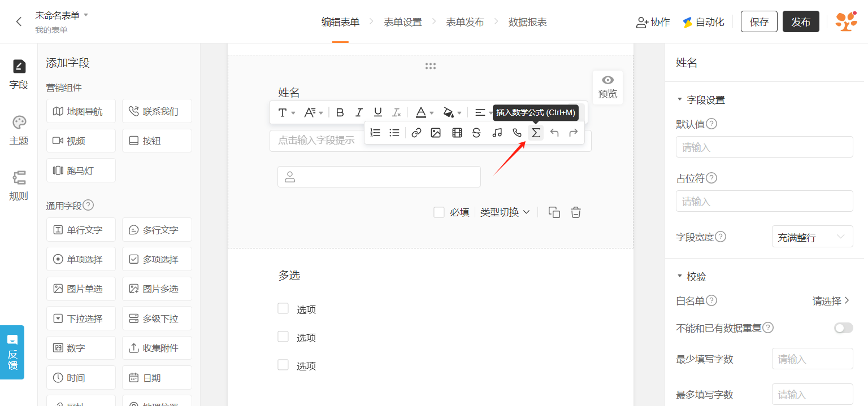This screenshot has width=868, height=406.
Task: Switch to the 表单发布 tab
Action: [x=465, y=22]
